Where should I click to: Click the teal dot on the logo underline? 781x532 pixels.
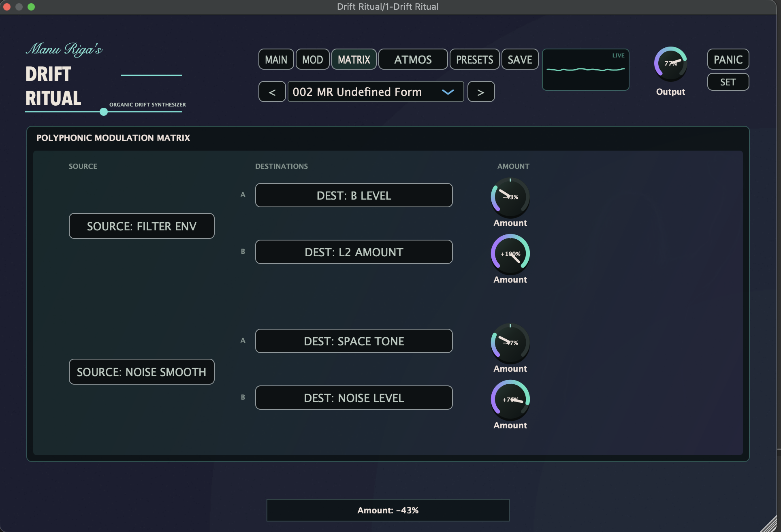tap(104, 112)
